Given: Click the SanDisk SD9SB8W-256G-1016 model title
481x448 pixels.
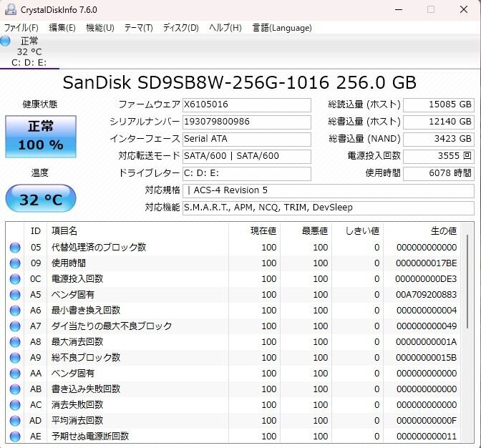Looking at the screenshot, I should (x=240, y=82).
